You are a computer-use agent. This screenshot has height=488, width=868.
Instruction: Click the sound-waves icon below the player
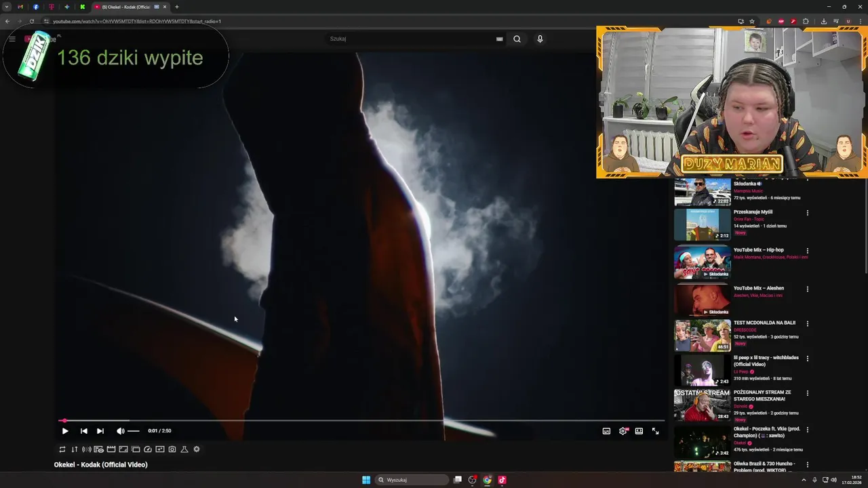[87, 449]
